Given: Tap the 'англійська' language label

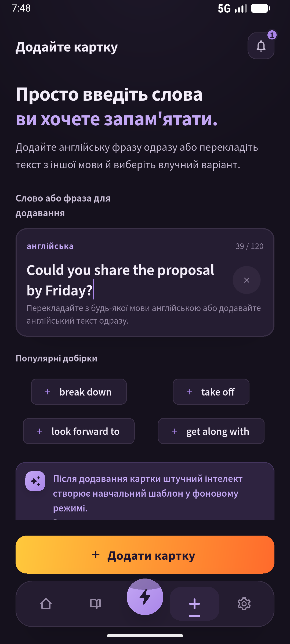Looking at the screenshot, I should click(50, 246).
